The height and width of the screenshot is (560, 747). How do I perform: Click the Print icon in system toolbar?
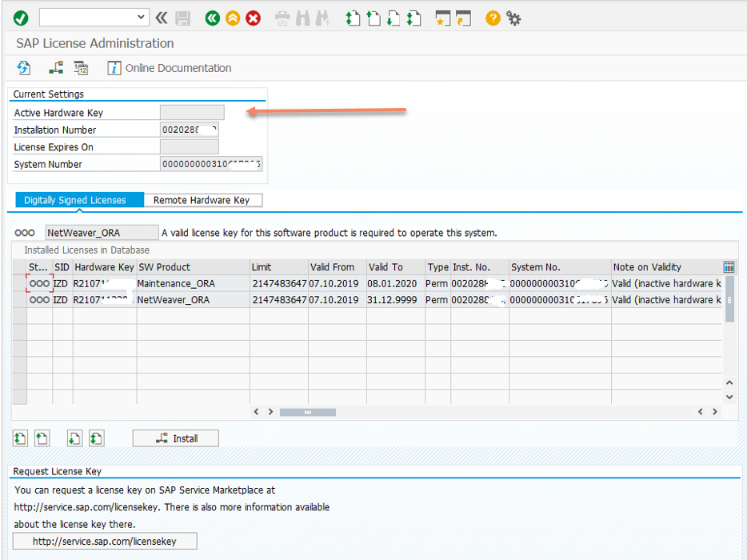tap(282, 18)
